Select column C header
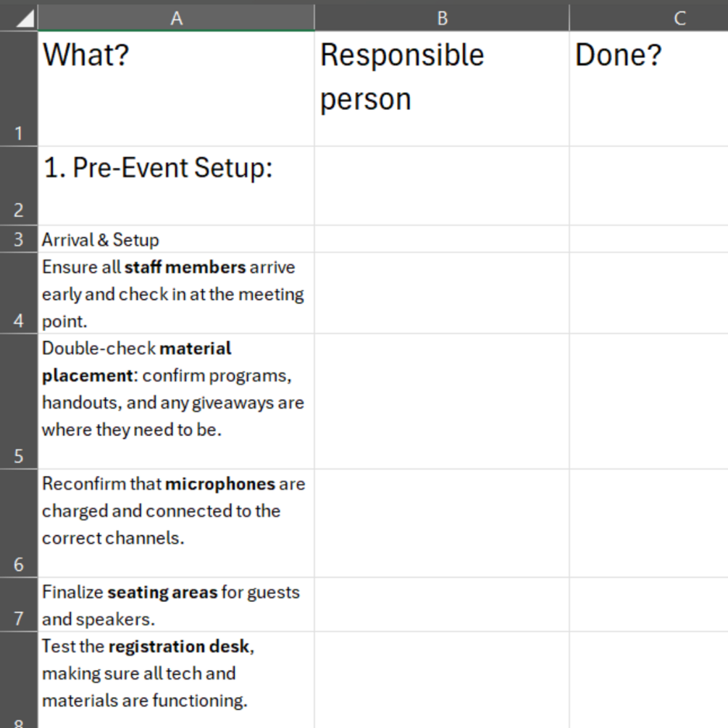The height and width of the screenshot is (728, 728). (648, 18)
